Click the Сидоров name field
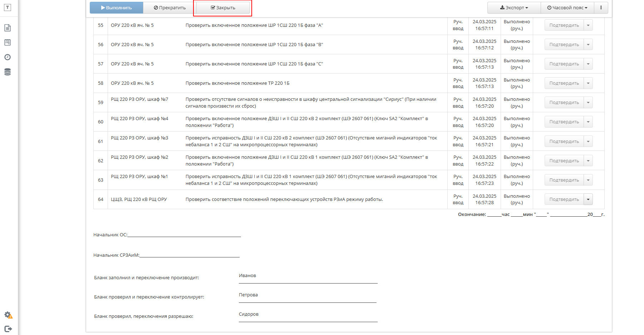644x335 pixels. pyautogui.click(x=308, y=316)
